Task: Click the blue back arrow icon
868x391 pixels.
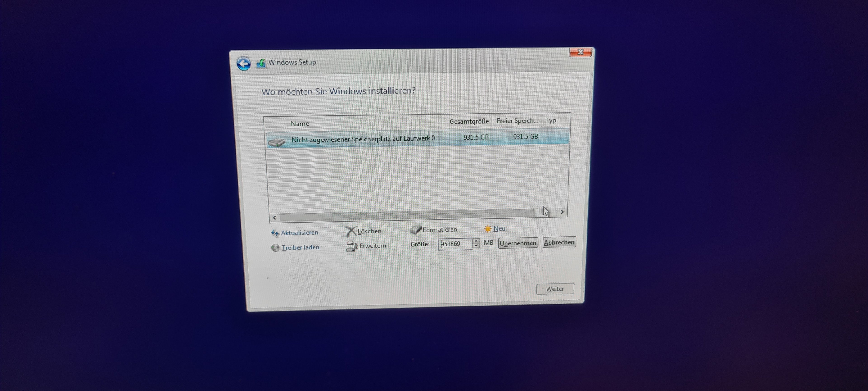Action: [x=243, y=63]
